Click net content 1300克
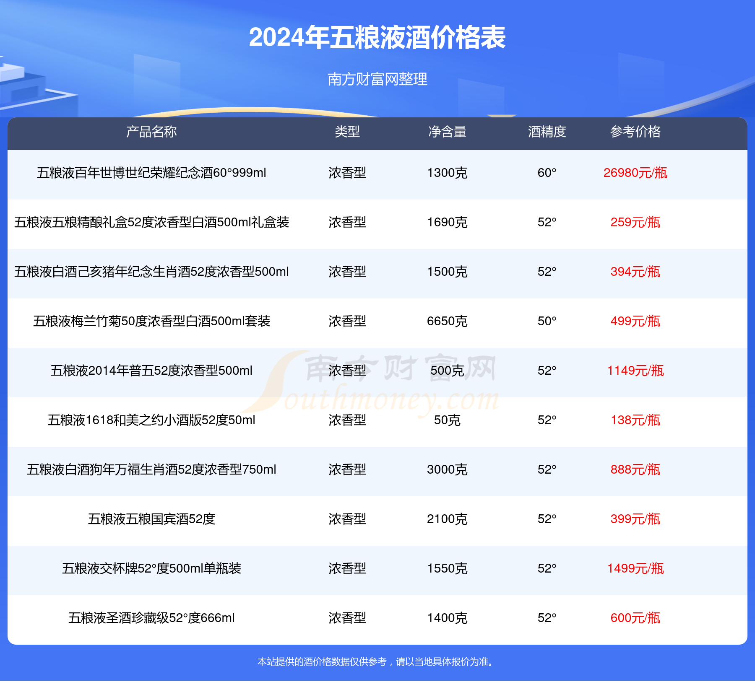Screen dimensions: 755x700 click(447, 173)
